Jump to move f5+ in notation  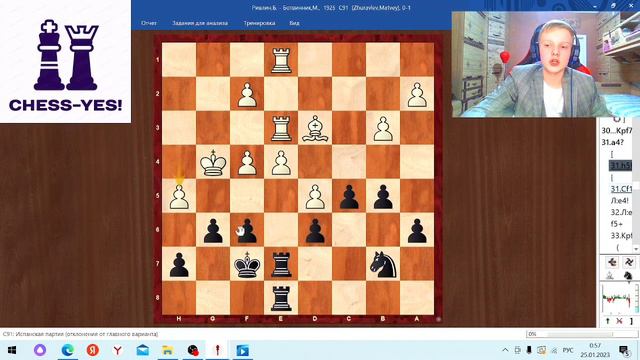[617, 224]
